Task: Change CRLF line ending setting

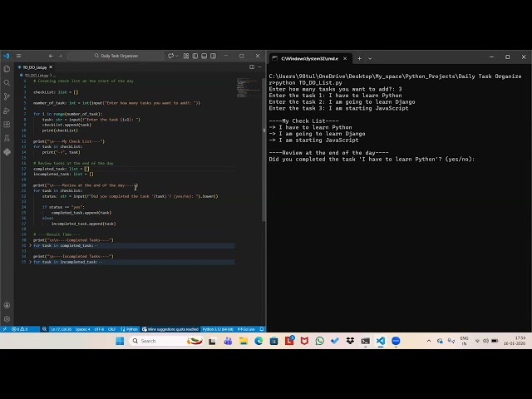Action: [x=112, y=329]
